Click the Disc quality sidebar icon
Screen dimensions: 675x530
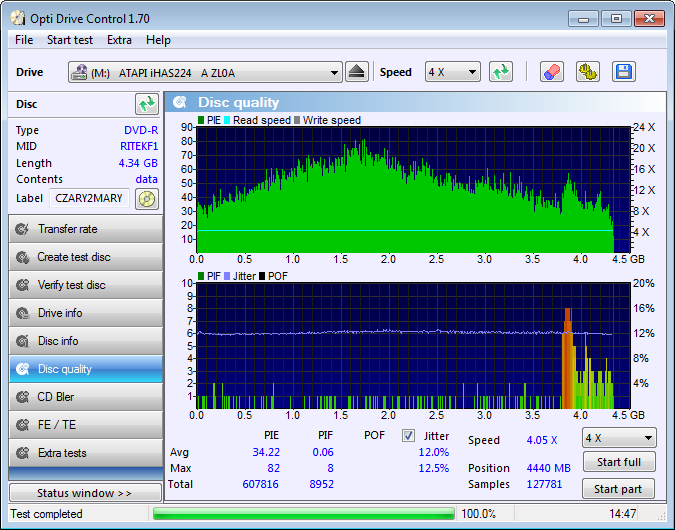[x=22, y=369]
